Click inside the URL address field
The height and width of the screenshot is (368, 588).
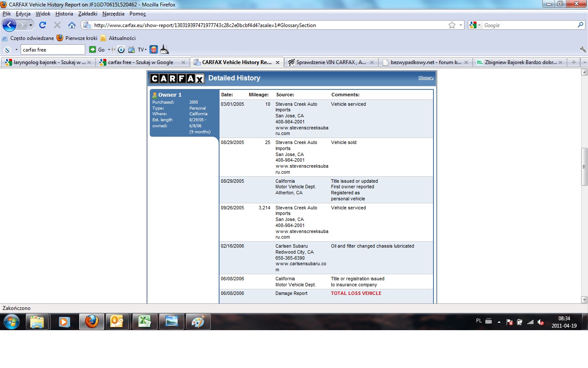[269, 25]
